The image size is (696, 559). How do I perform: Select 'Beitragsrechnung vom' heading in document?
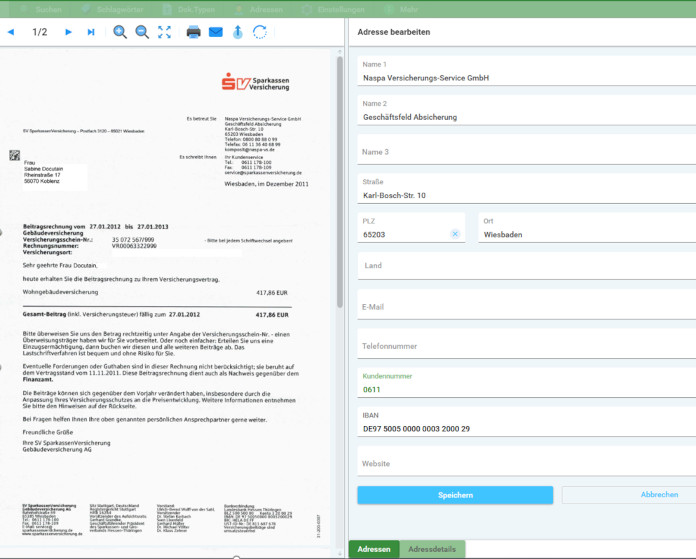pos(54,226)
